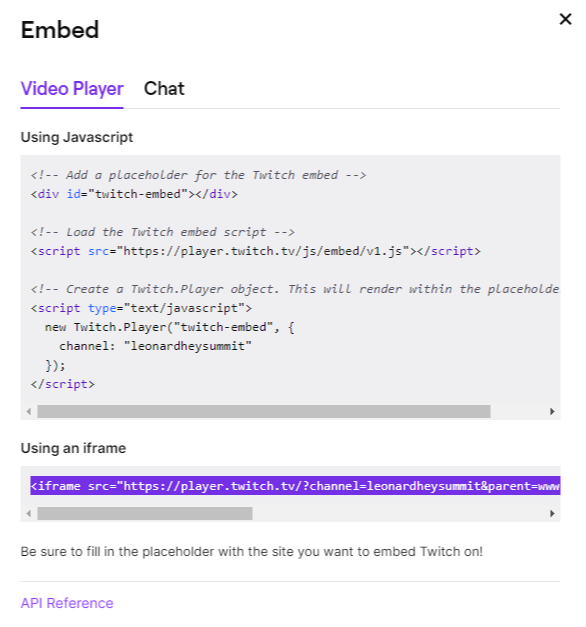
Task: Click the div id="twitch-embed" code line
Action: pos(134,194)
